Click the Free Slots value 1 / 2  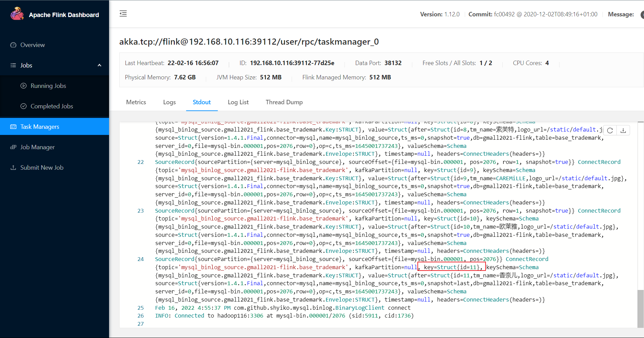pyautogui.click(x=486, y=63)
